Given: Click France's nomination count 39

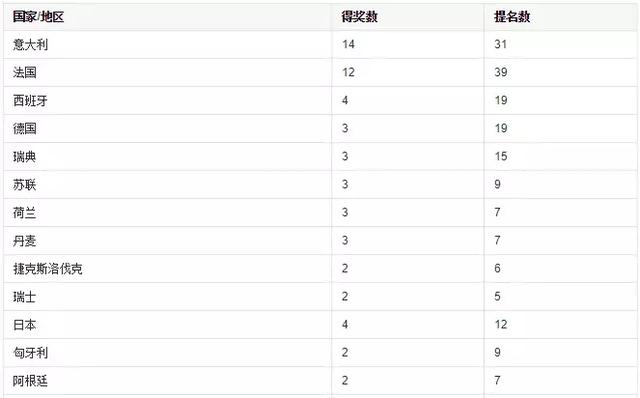Looking at the screenshot, I should pyautogui.click(x=501, y=72).
